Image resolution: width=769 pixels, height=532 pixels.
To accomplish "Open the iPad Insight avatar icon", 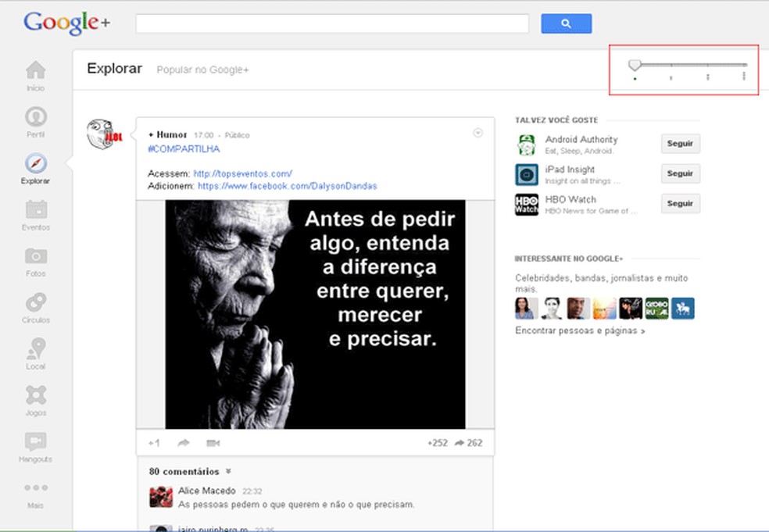I will click(x=527, y=174).
